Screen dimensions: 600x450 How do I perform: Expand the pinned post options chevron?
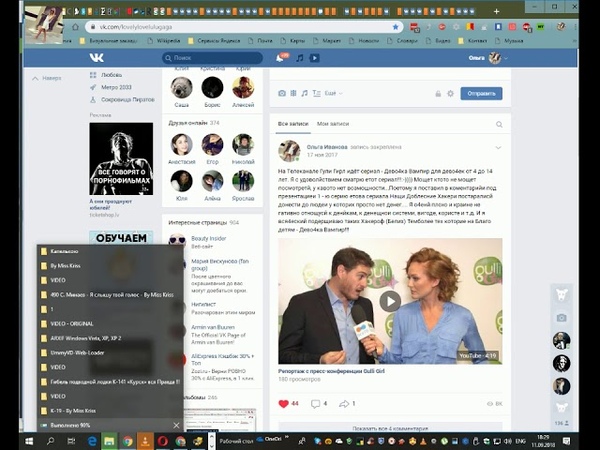[x=497, y=147]
